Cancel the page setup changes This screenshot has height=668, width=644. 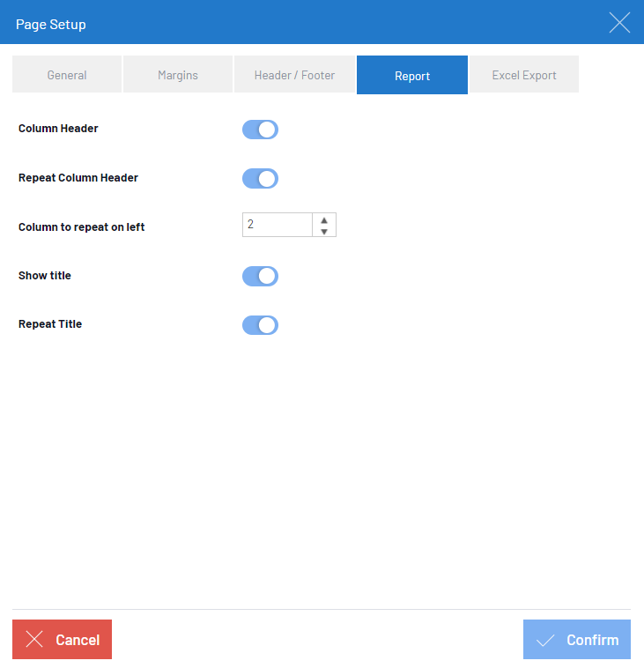(x=63, y=639)
